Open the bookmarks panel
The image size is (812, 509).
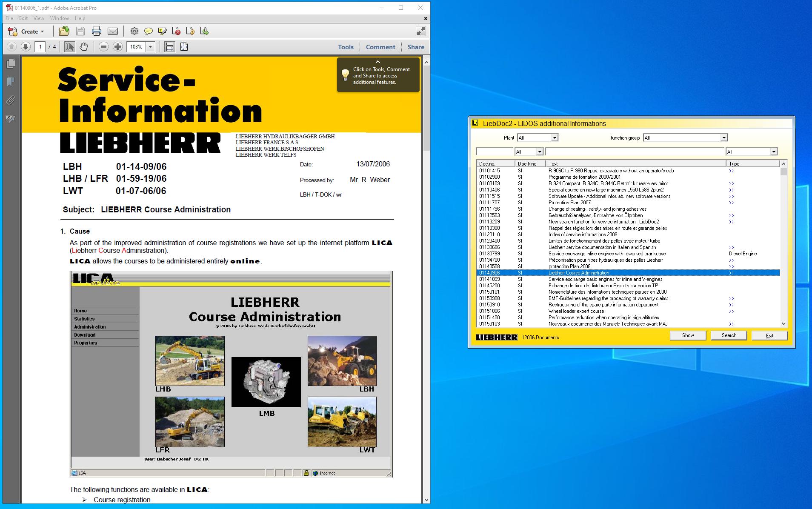(11, 82)
